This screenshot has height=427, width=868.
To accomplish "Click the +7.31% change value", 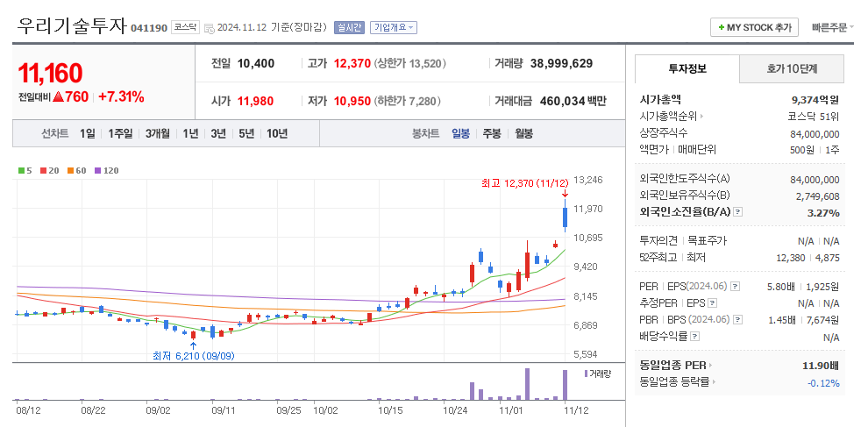I will [x=121, y=97].
